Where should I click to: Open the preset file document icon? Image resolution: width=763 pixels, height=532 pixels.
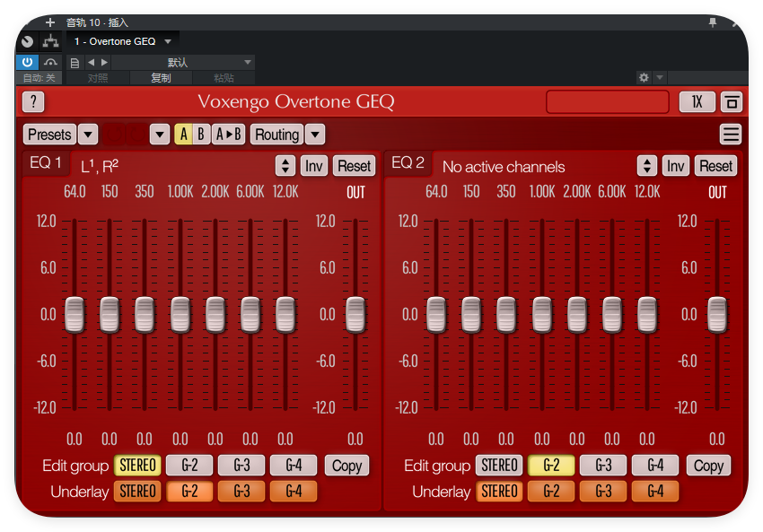(75, 63)
